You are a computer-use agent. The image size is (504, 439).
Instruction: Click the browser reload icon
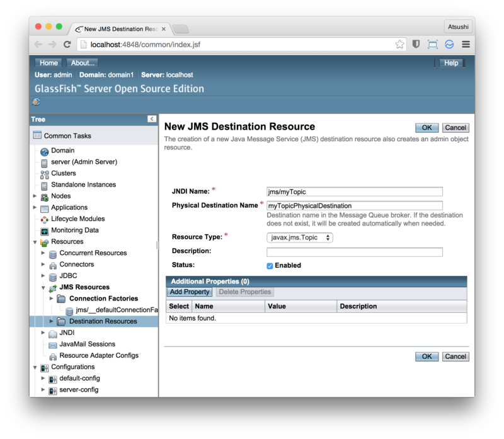click(x=67, y=45)
